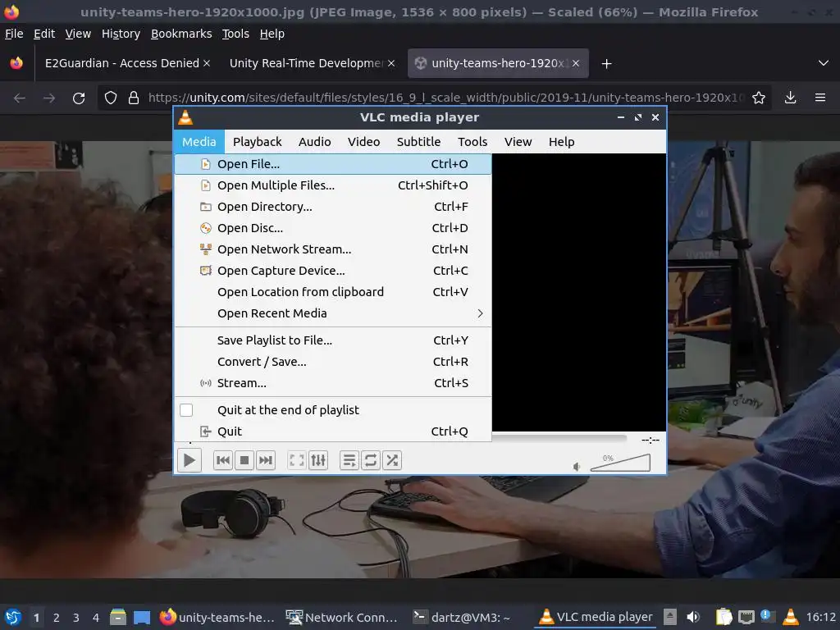Open the View menu in VLC
The height and width of the screenshot is (630, 840).
click(x=518, y=142)
